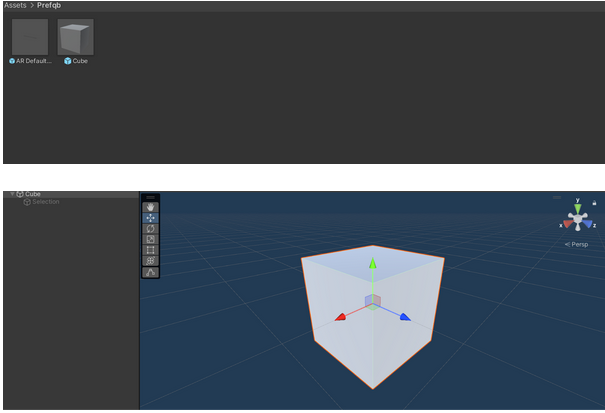Viewport: 605px width, 413px height.
Task: Toggle Persp projection mode label
Action: [576, 244]
